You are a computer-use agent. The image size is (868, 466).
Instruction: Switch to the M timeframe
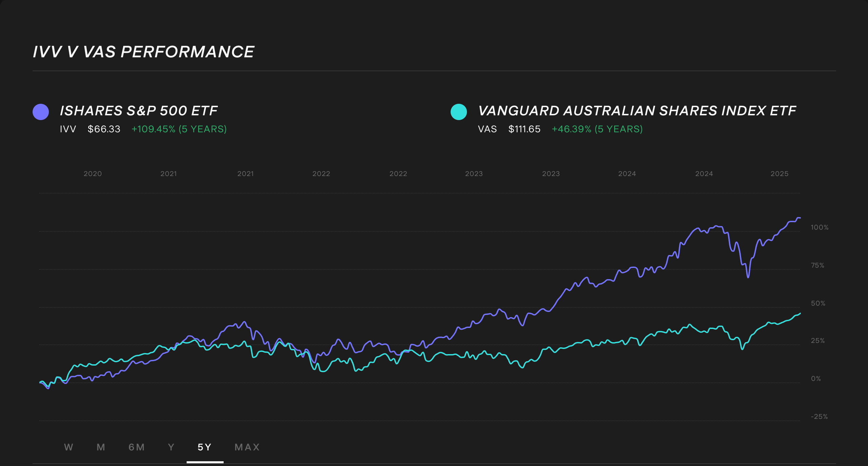pyautogui.click(x=100, y=447)
